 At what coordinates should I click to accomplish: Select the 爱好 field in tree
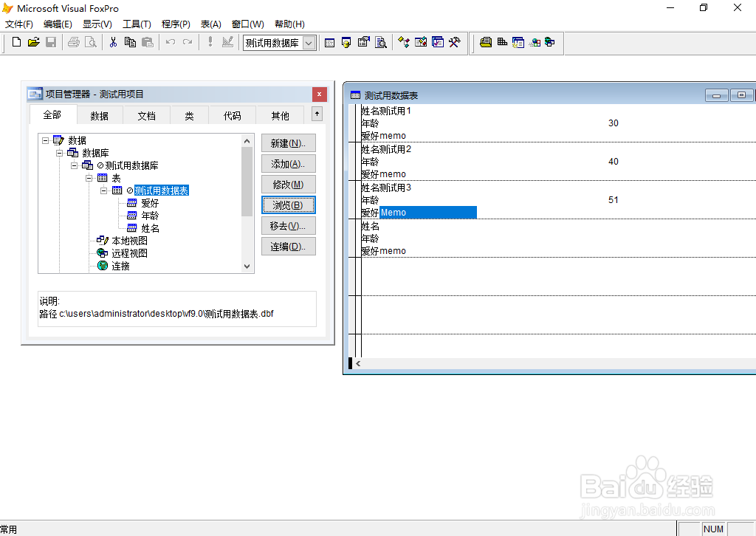(149, 204)
